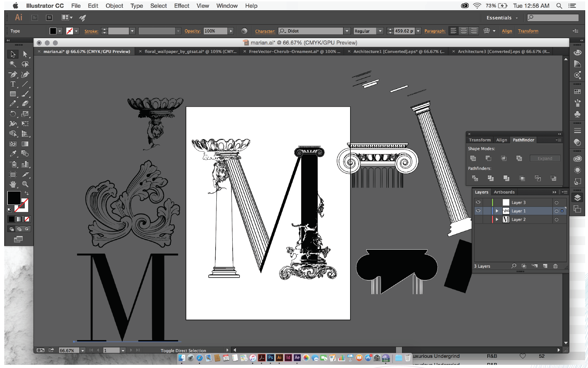This screenshot has height=368, width=588.
Task: Select the Paintbrush tool
Action: 25,94
